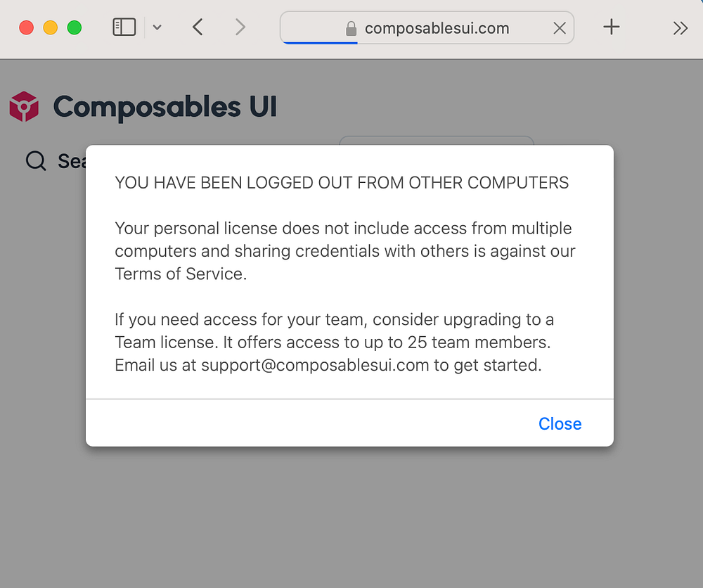Dismiss the logged-out dialog with Close
The width and height of the screenshot is (703, 588).
(560, 423)
